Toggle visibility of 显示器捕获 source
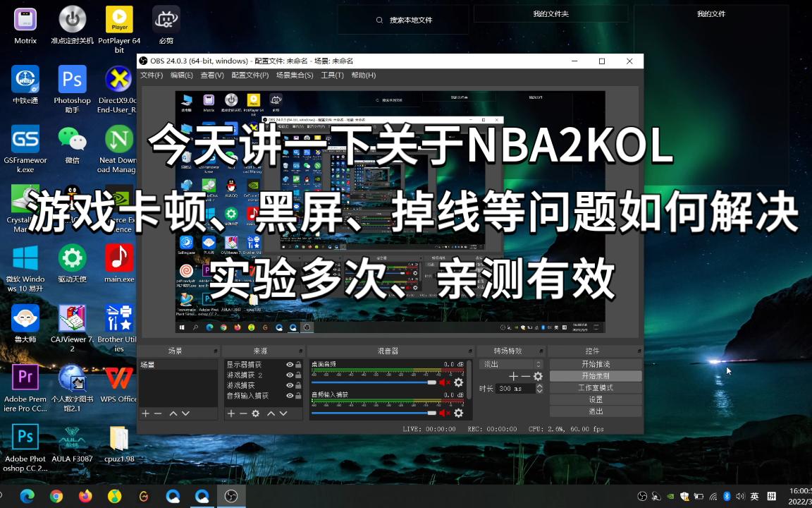This screenshot has width=812, height=508. [x=290, y=365]
